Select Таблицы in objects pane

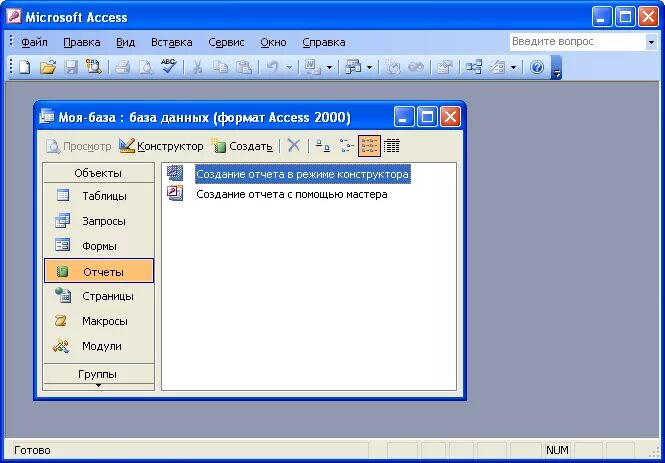(98, 196)
